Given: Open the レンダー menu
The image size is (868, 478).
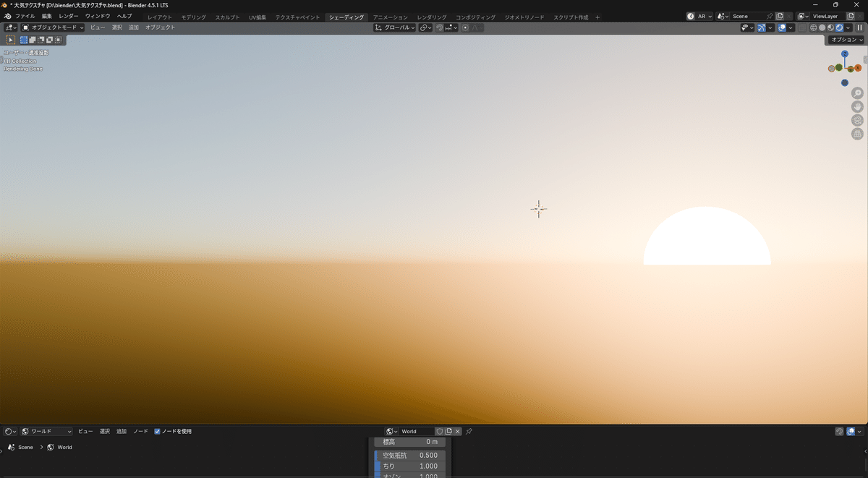Looking at the screenshot, I should [x=69, y=16].
